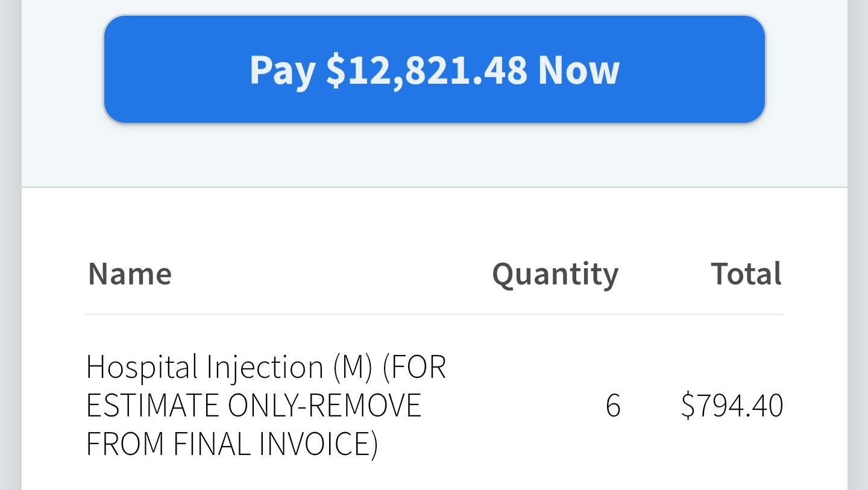Click the light blue area below Pay button

click(x=434, y=157)
